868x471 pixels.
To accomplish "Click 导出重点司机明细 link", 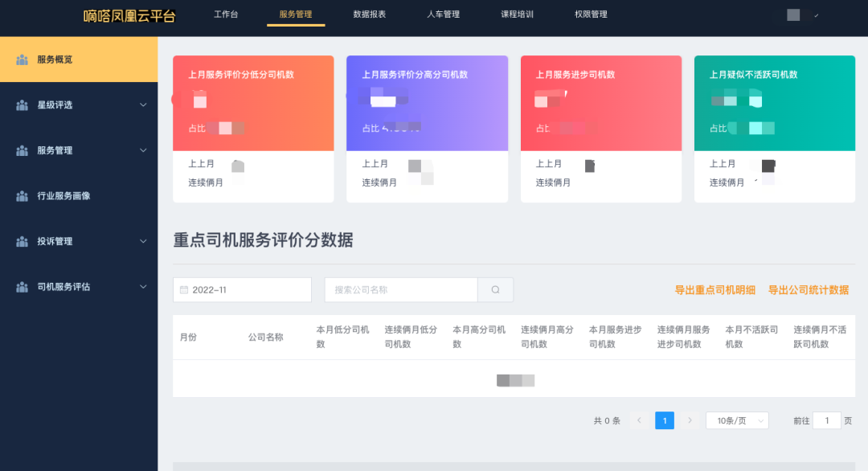I will coord(714,290).
